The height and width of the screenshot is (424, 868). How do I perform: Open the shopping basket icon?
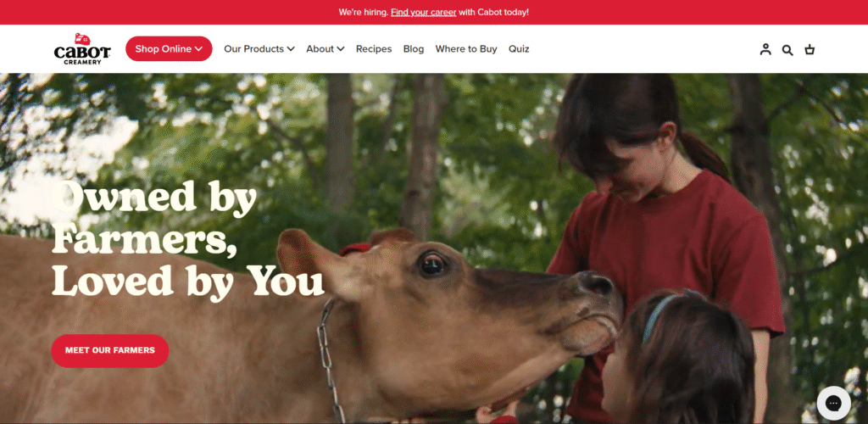click(x=810, y=49)
